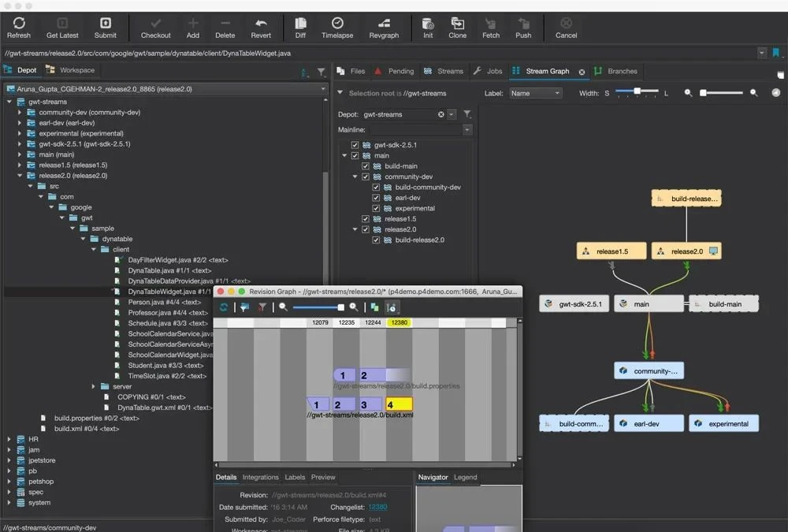This screenshot has height=532, width=788.
Task: Click the depot tree filter funnel icon
Action: tap(322, 73)
